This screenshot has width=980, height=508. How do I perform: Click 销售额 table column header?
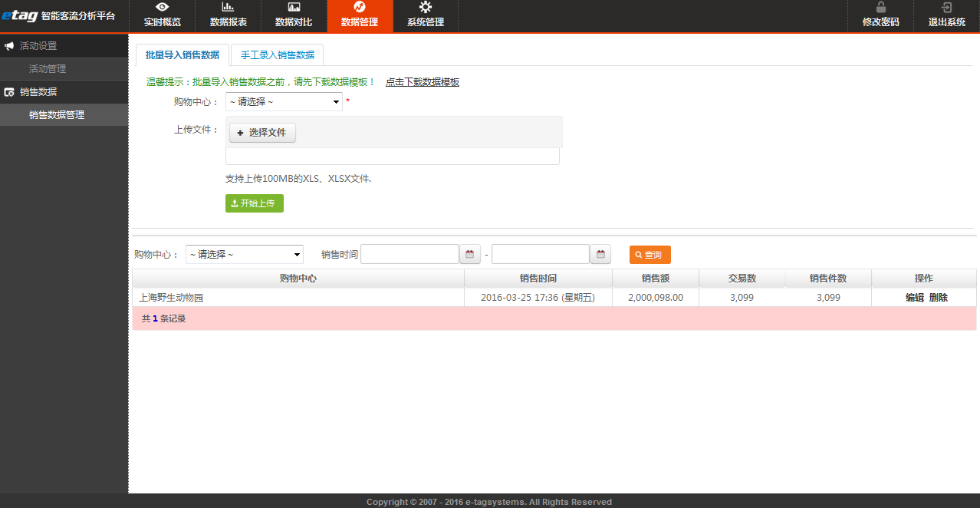click(656, 279)
